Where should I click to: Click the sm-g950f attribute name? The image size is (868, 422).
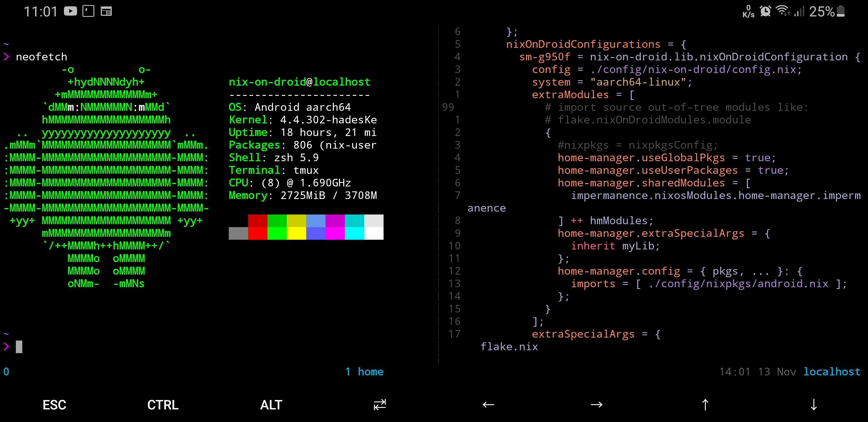tap(545, 57)
